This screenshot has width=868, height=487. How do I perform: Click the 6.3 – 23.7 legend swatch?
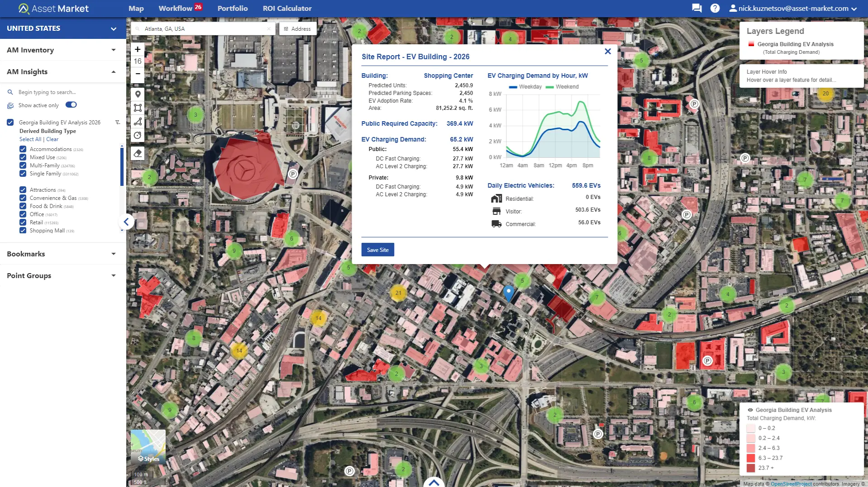click(x=751, y=458)
